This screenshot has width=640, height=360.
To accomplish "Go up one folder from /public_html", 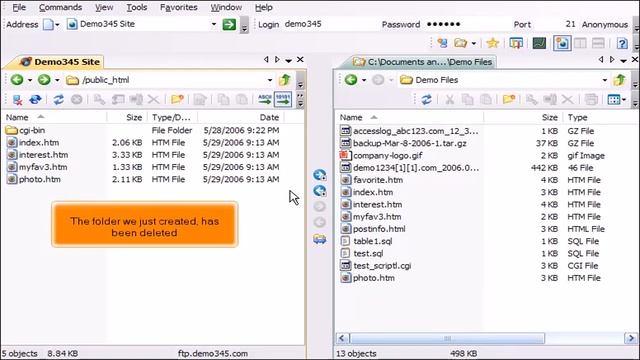I will coord(284,80).
